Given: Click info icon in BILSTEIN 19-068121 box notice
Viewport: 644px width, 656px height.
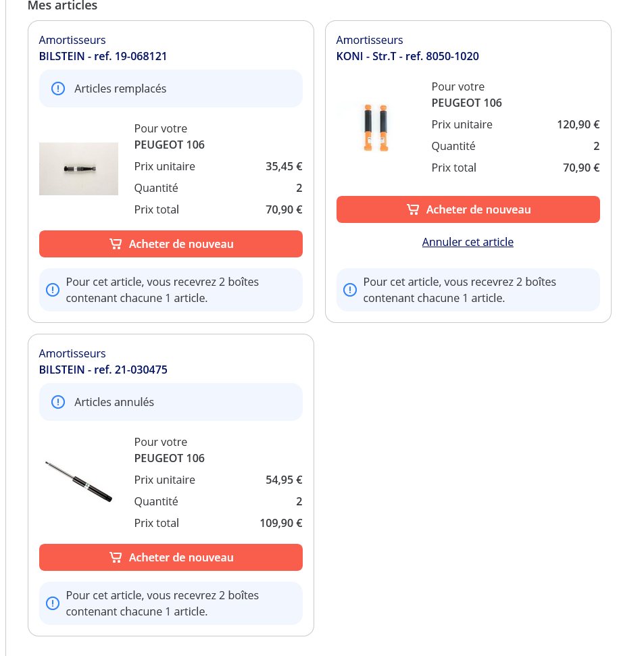Looking at the screenshot, I should [53, 290].
